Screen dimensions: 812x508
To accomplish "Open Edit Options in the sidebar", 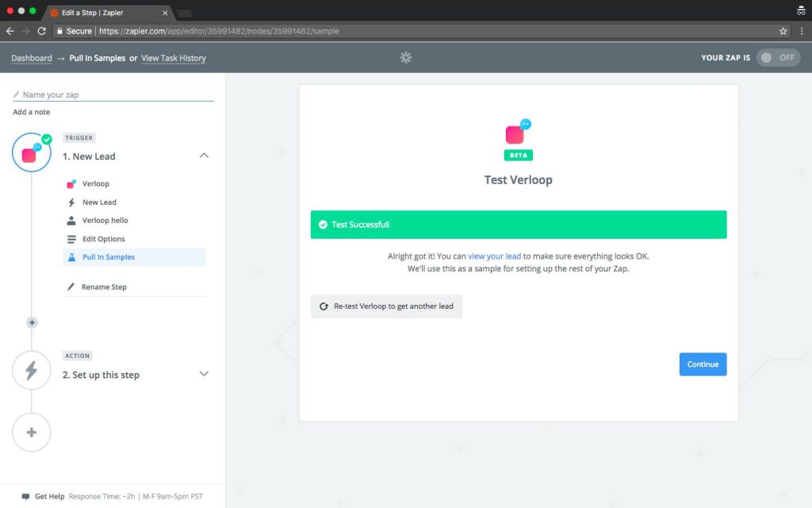I will click(x=104, y=239).
